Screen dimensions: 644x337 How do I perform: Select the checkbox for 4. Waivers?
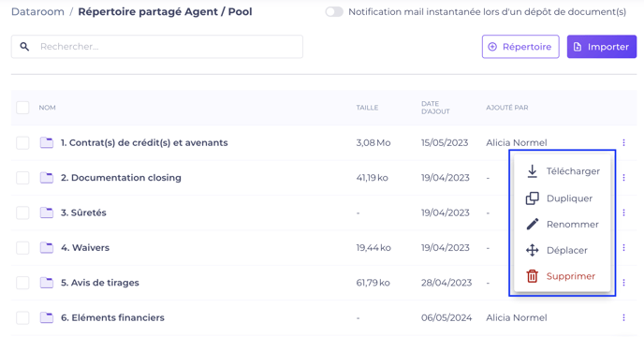[22, 248]
